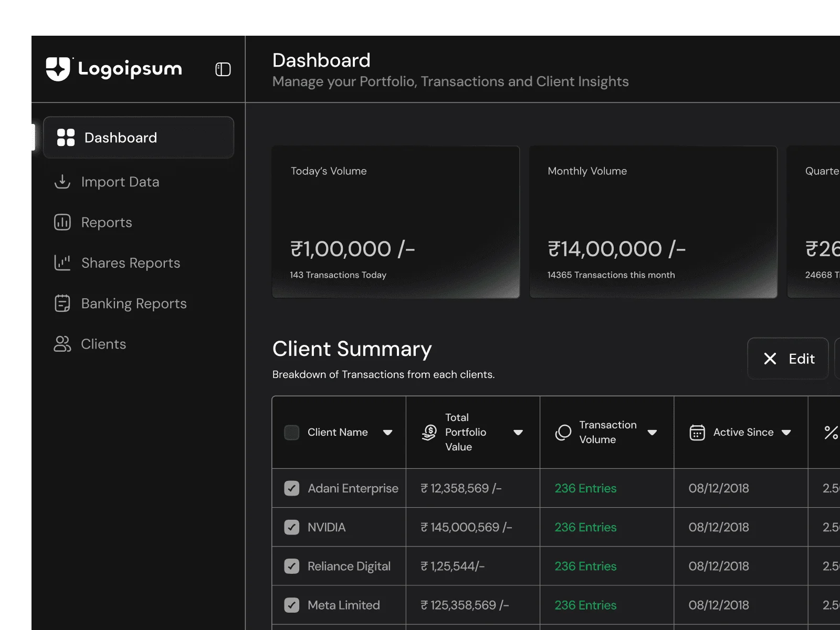Uncheck the Reliance Digital row checkbox
Image resolution: width=840 pixels, height=630 pixels.
(x=292, y=566)
